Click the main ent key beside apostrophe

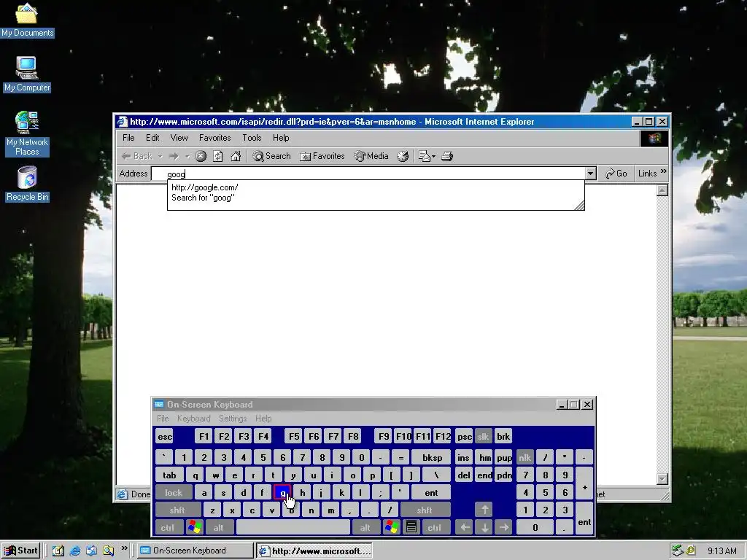tap(431, 493)
